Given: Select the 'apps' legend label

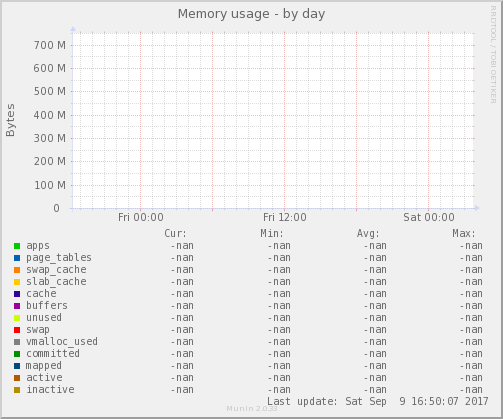Looking at the screenshot, I should pyautogui.click(x=38, y=246).
